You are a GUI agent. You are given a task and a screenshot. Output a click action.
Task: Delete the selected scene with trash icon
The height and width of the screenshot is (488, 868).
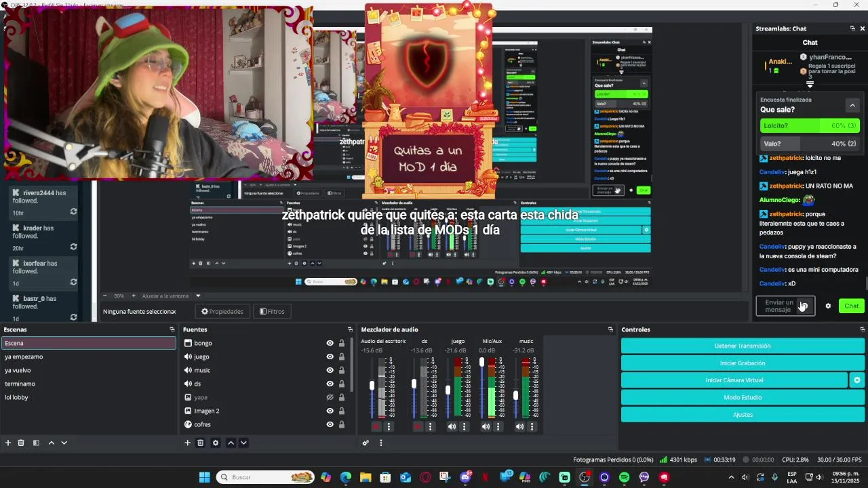click(x=21, y=443)
